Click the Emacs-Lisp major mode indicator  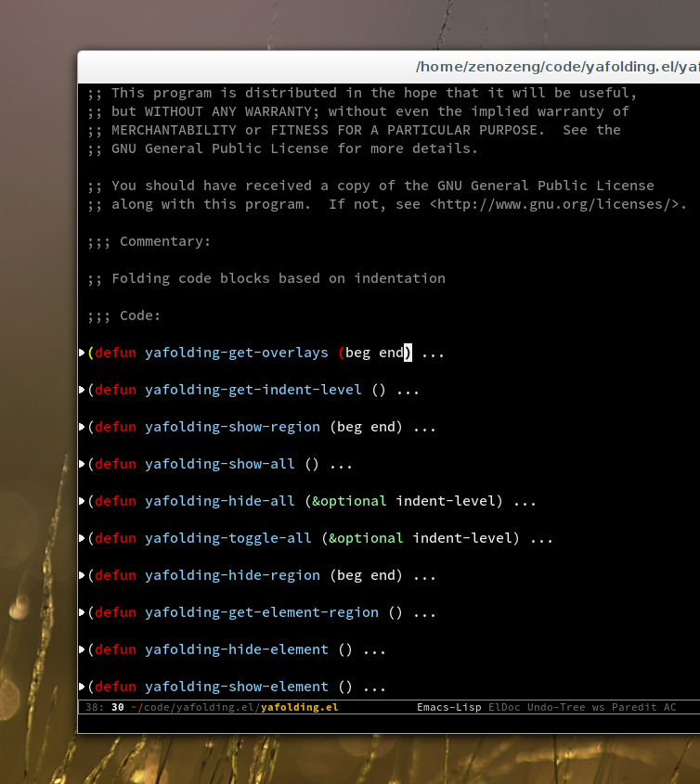point(449,708)
